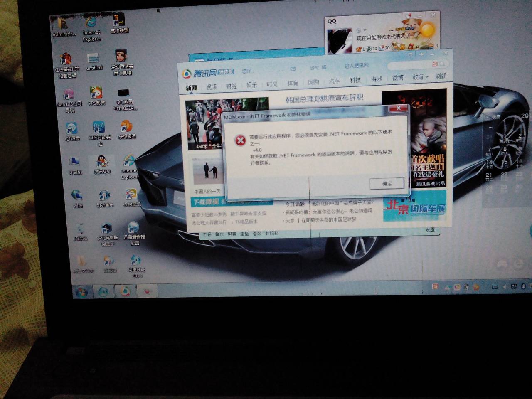Click the QQ signature text 现在只能用钱来代表人了
Image resolution: width=532 pixels, height=399 pixels.
point(383,37)
